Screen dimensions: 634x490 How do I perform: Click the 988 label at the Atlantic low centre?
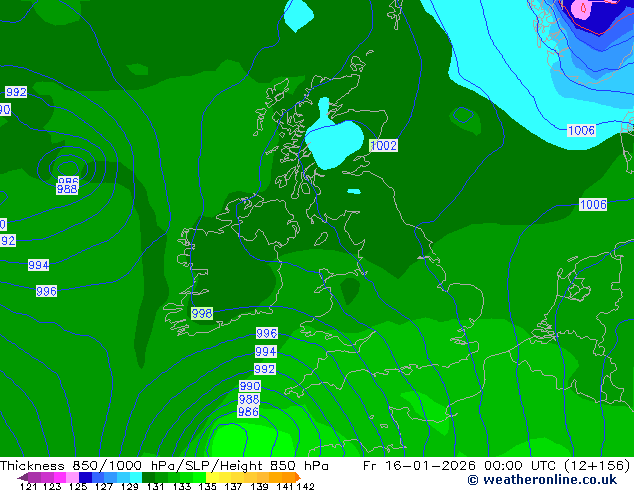(x=67, y=189)
